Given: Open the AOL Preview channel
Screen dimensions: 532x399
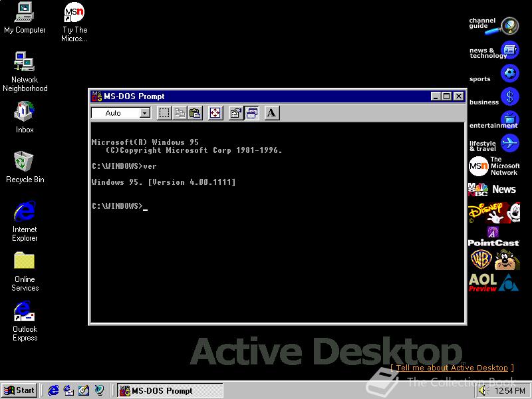Looking at the screenshot, I should 493,283.
